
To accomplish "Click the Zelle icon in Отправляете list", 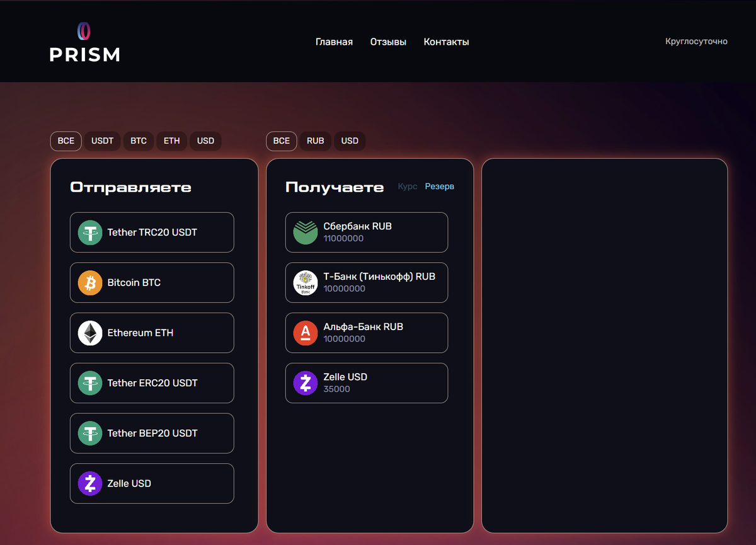I will click(90, 484).
